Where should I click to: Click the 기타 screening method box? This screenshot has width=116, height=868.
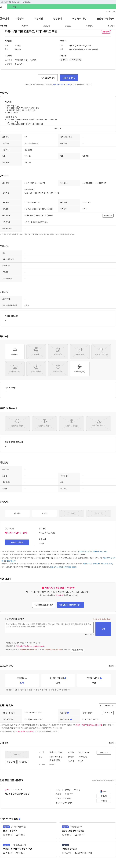pyautogui.click(x=98, y=513)
